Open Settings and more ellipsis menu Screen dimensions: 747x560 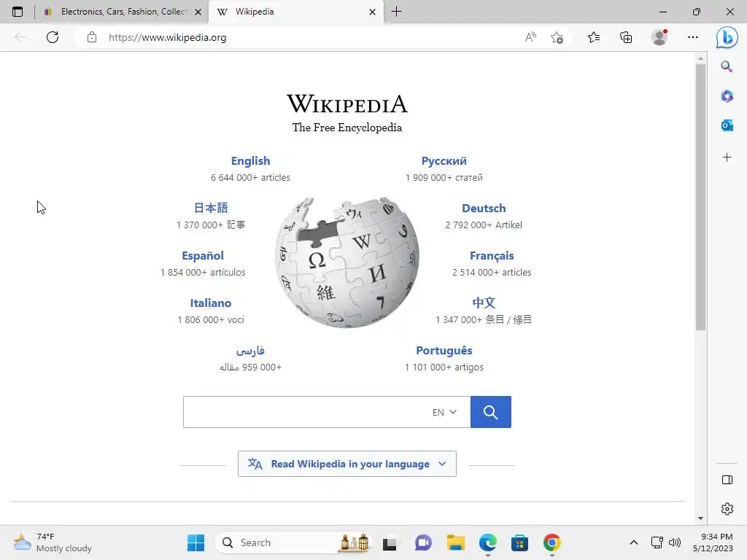coord(693,37)
